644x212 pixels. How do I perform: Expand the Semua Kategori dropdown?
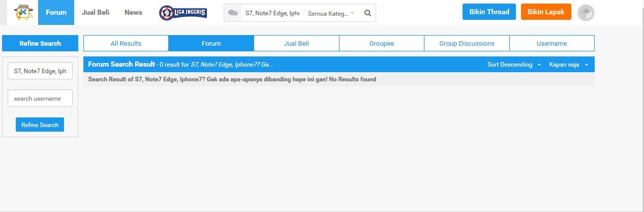[331, 13]
